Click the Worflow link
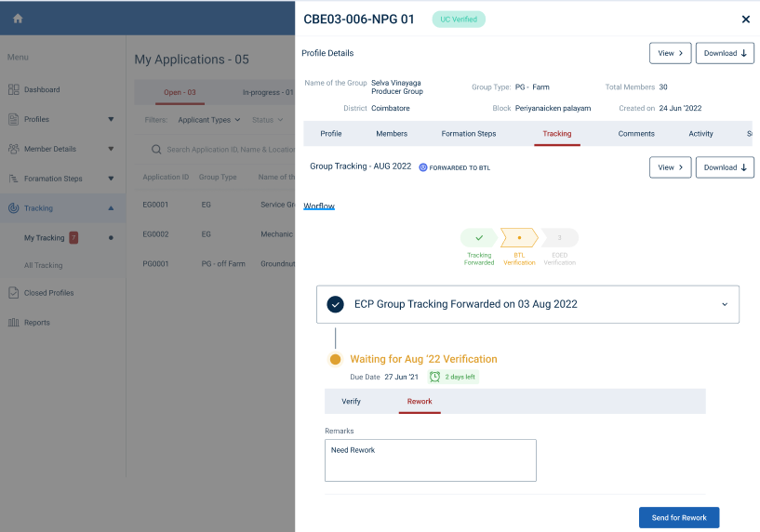This screenshot has height=532, width=760. click(319, 206)
